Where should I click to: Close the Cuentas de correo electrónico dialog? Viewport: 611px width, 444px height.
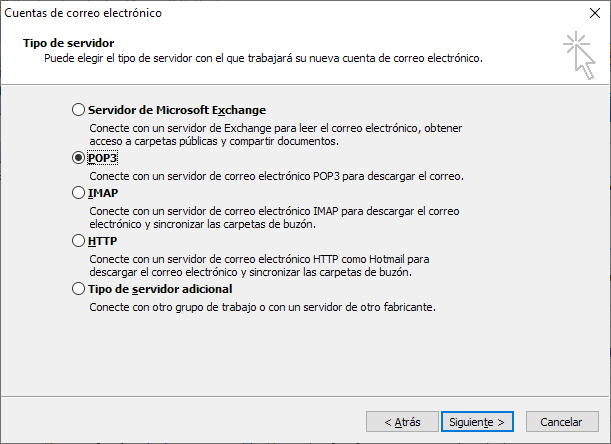[595, 13]
